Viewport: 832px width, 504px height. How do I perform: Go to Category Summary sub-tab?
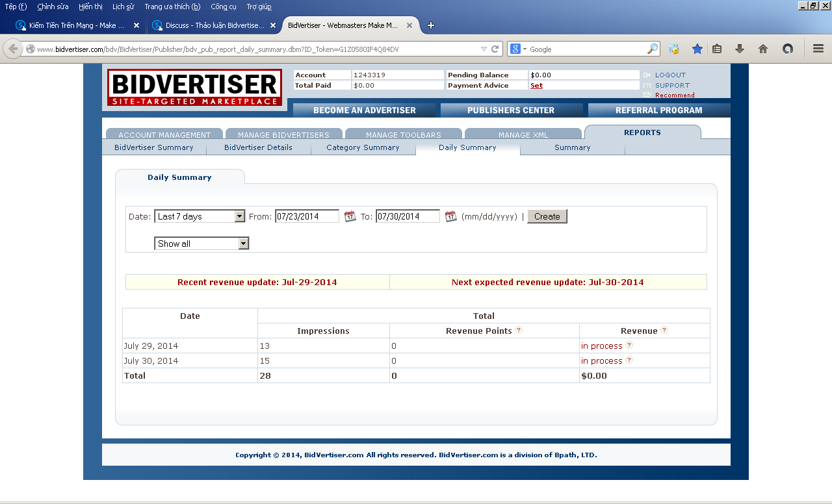click(x=363, y=147)
